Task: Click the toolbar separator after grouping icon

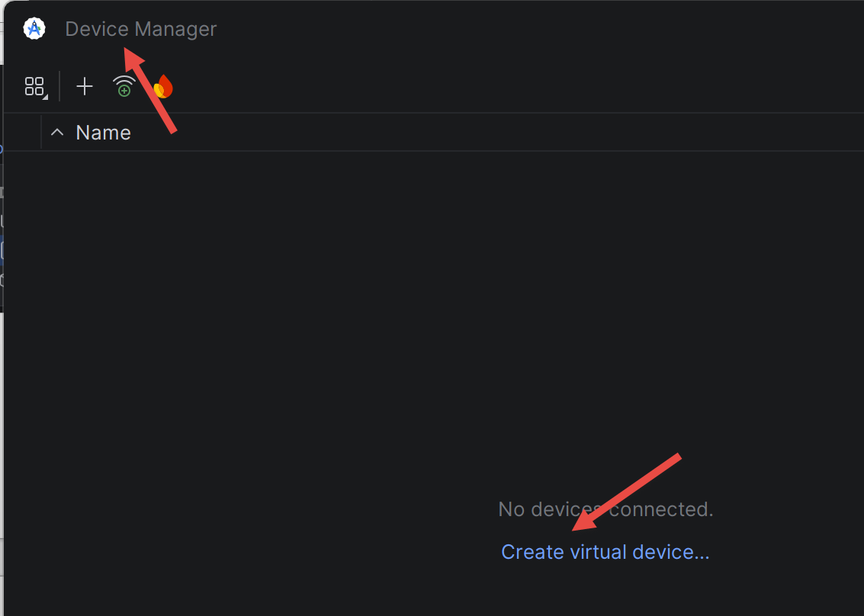Action: pos(59,86)
